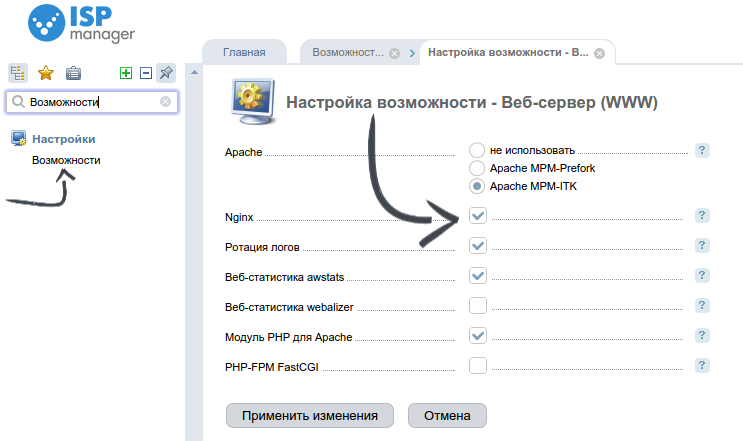Toggle the Nginx checkbox
This screenshot has width=743, height=441.
tap(478, 216)
